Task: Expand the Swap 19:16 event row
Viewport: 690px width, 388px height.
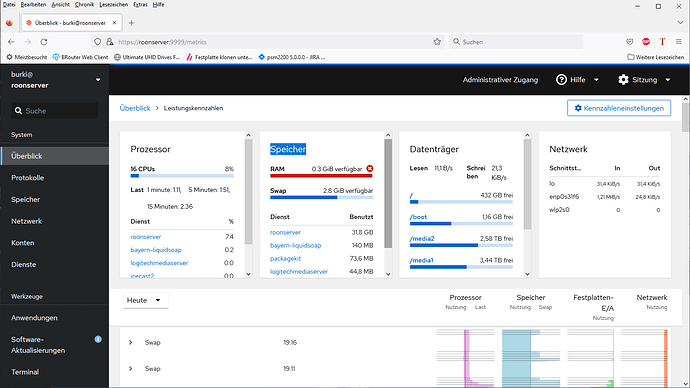Action: point(131,342)
